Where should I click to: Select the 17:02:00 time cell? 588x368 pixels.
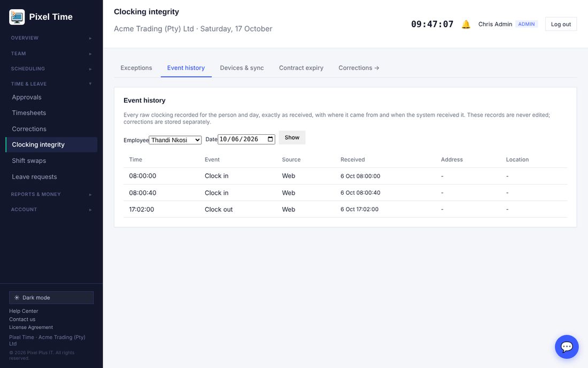point(141,209)
